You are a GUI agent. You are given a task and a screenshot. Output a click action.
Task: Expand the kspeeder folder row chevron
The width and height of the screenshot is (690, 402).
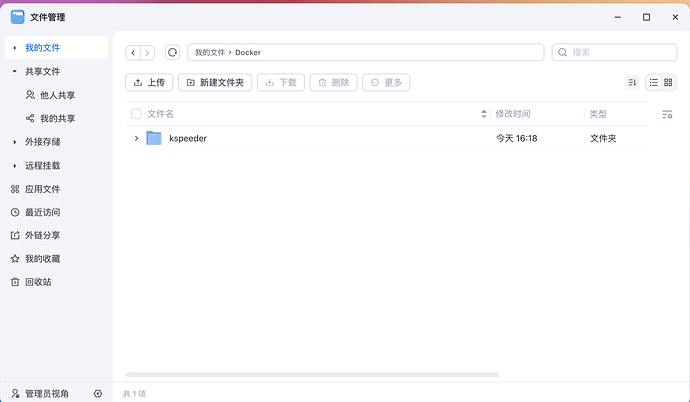pyautogui.click(x=136, y=138)
